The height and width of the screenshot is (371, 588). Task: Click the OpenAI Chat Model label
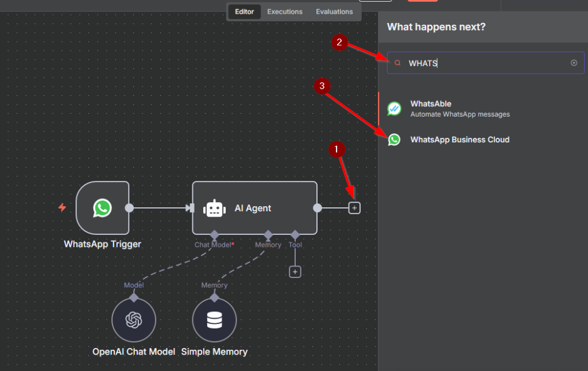click(134, 352)
